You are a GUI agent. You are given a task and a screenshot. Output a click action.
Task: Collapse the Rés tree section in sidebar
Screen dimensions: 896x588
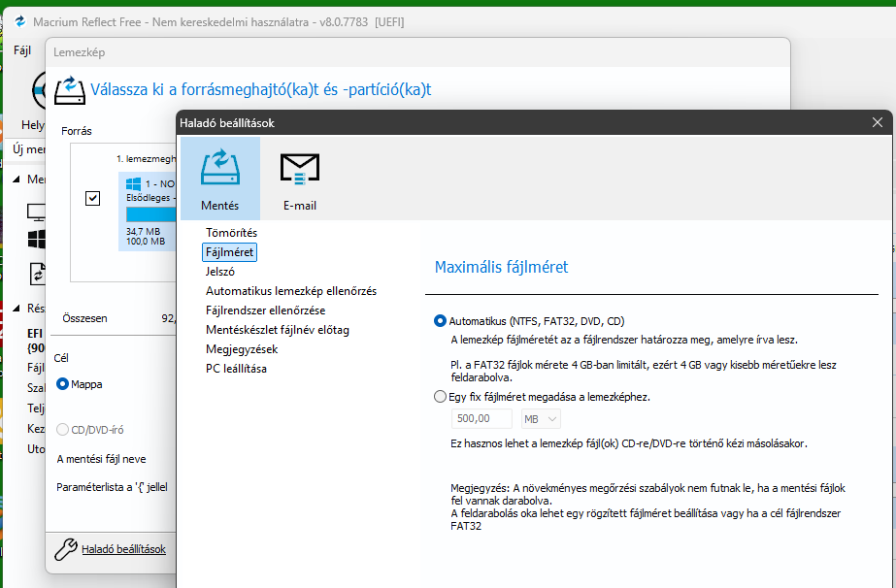tap(16, 309)
